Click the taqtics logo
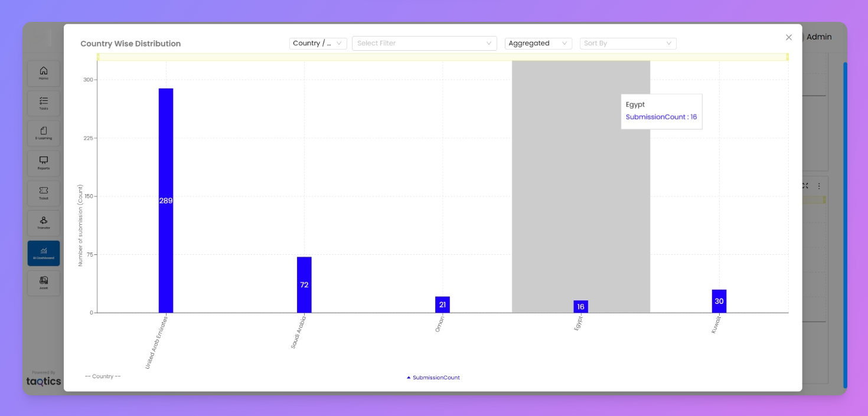The height and width of the screenshot is (416, 868). tap(43, 381)
